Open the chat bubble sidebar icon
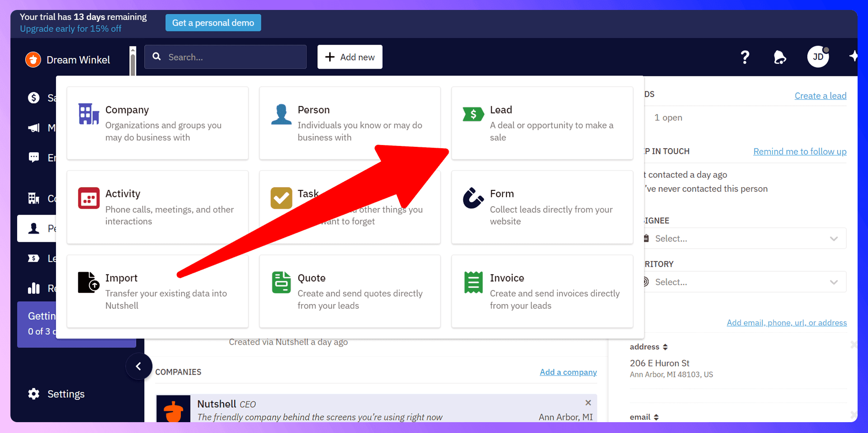Image resolution: width=868 pixels, height=433 pixels. click(34, 157)
